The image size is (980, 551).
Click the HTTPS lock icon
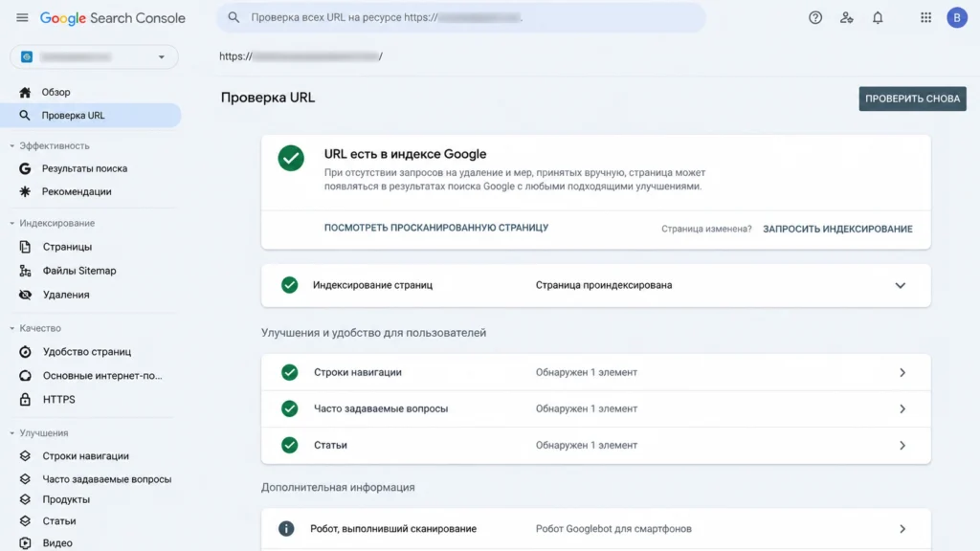(x=25, y=399)
